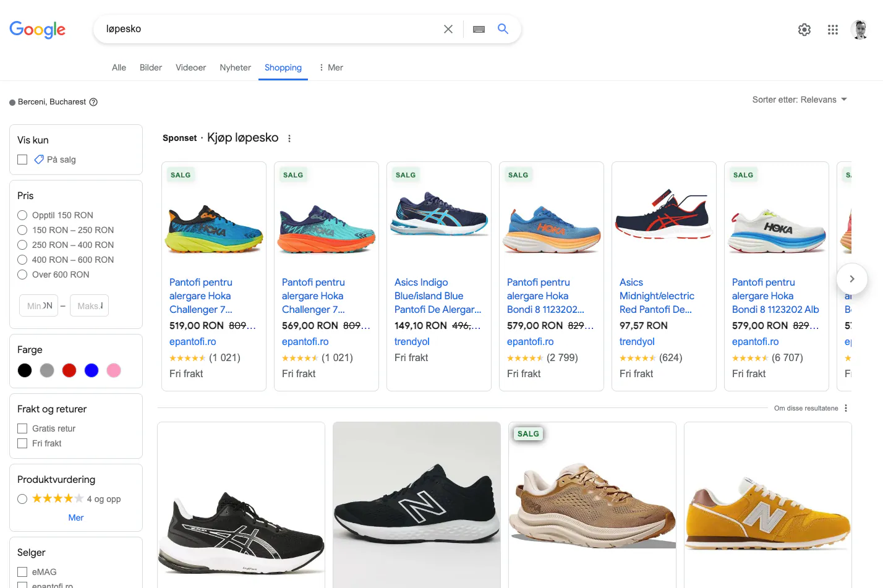Filter by the red color swatch
Viewport: 883px width, 588px height.
[x=69, y=370]
